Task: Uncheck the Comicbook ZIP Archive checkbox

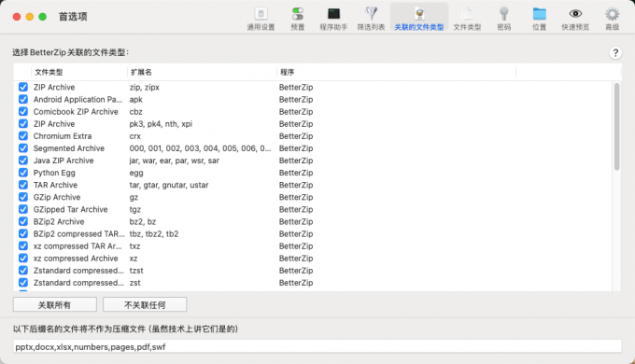Action: click(x=23, y=111)
